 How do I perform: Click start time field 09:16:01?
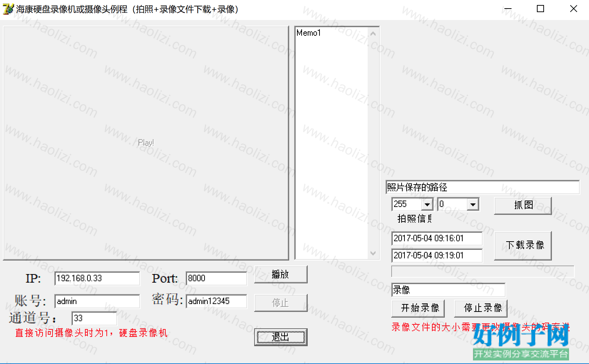tap(437, 238)
